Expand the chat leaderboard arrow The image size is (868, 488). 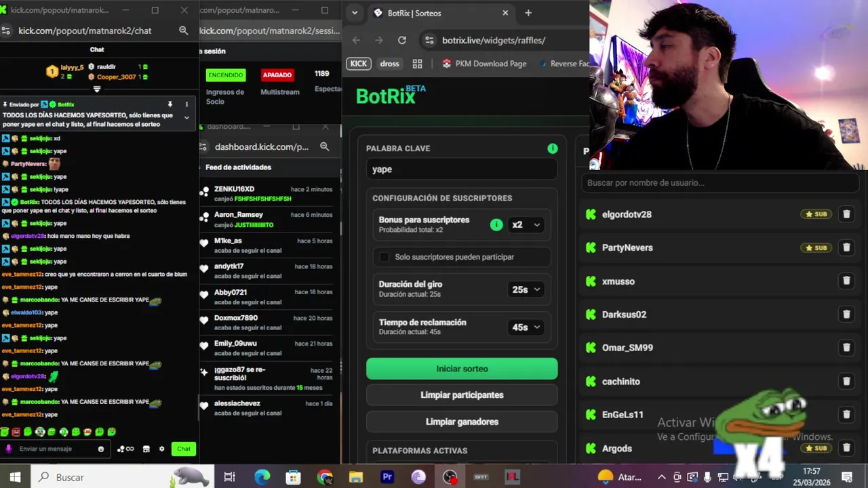[97, 89]
